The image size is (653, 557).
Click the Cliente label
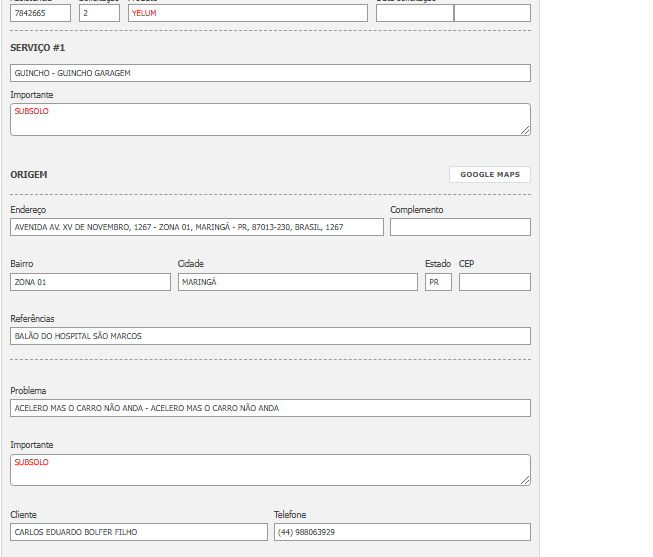coord(23,515)
